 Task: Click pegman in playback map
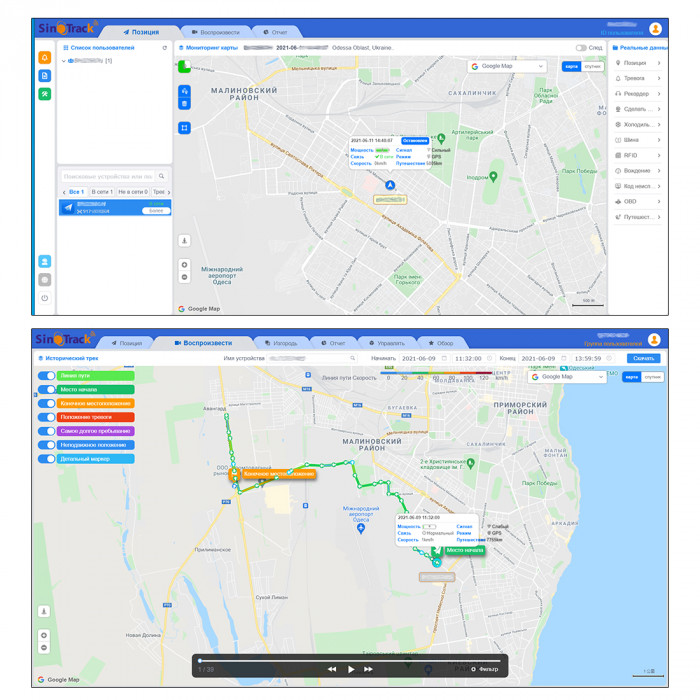tap(44, 611)
